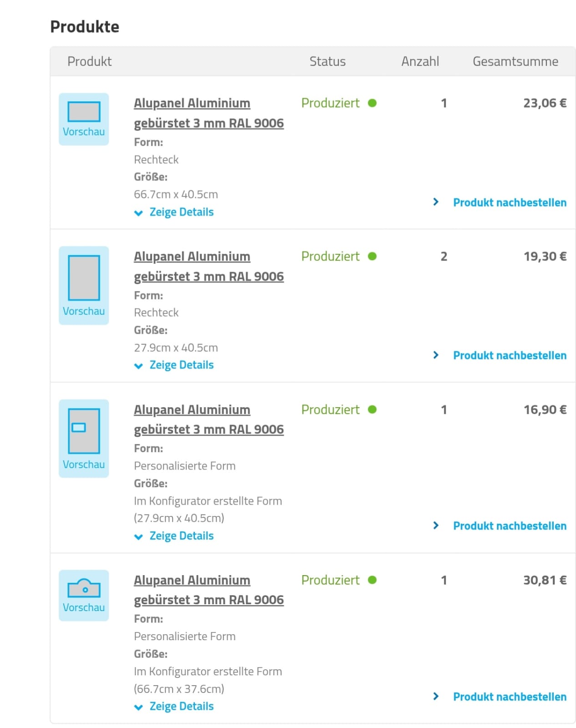This screenshot has width=576, height=728.
Task: Expand Zeige Details for the 19,30 € product
Action: coord(181,365)
